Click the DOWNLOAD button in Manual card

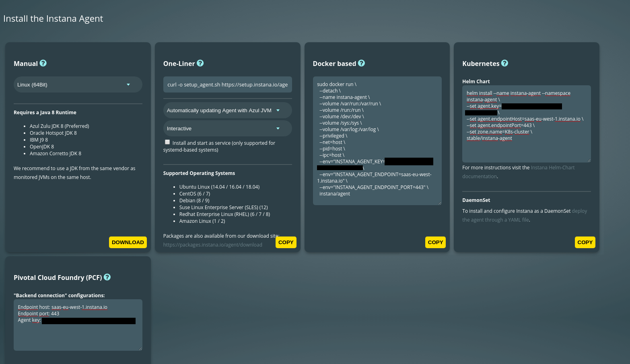click(128, 242)
